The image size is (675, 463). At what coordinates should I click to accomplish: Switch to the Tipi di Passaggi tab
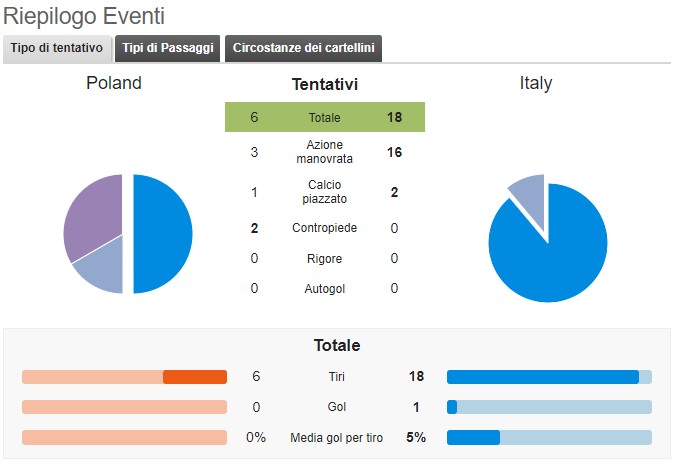click(168, 48)
